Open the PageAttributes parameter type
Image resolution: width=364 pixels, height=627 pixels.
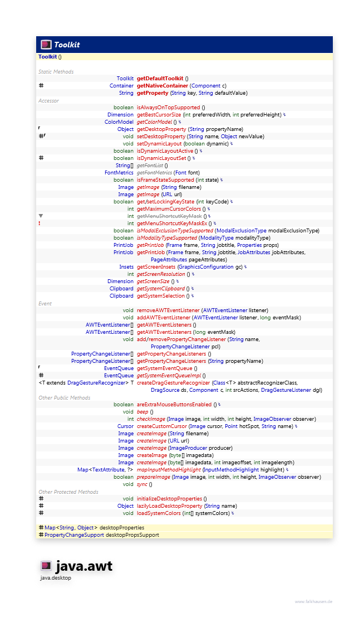click(x=169, y=260)
